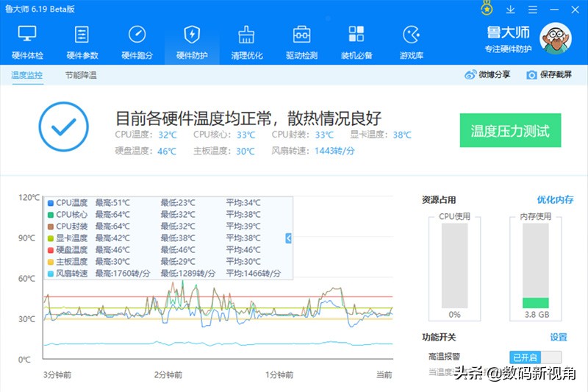The width and height of the screenshot is (588, 392).
Task: Click the 当前 timeline axis label
Action: tap(384, 375)
